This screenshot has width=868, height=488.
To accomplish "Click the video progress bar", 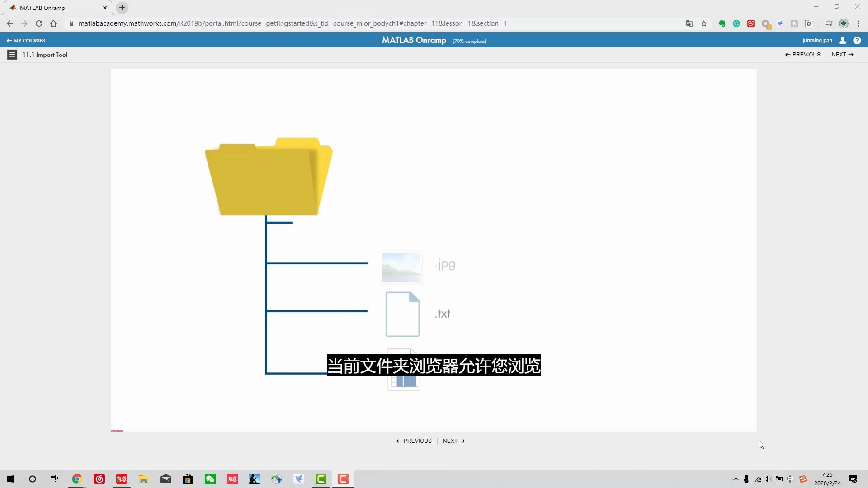I will (434, 431).
